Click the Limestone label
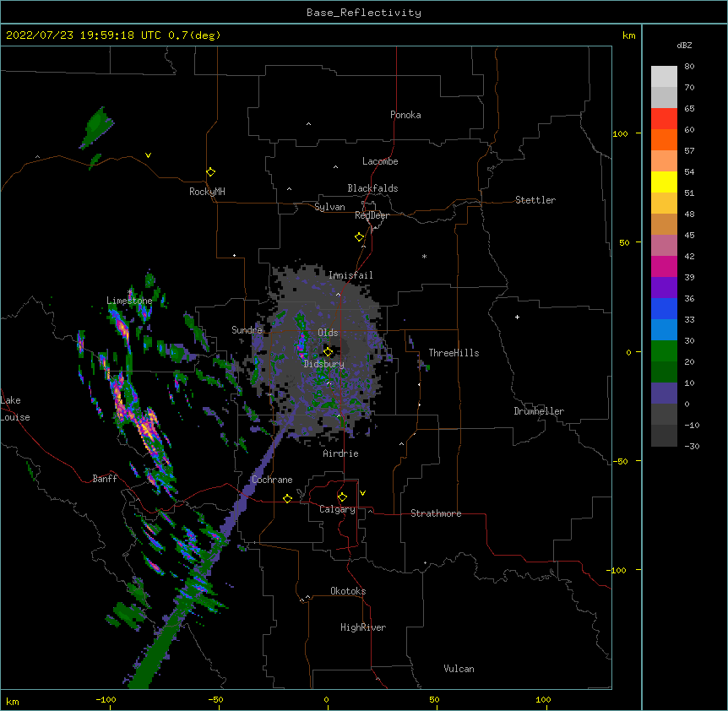This screenshot has width=728, height=711. point(129,301)
